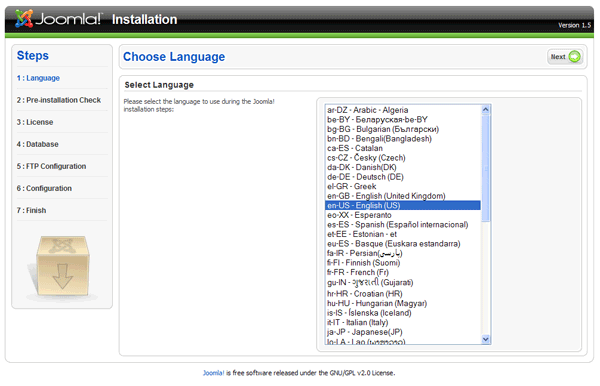Choose eo-XX - Esperanto
Viewport: 600px width, 386px height.
pyautogui.click(x=403, y=215)
